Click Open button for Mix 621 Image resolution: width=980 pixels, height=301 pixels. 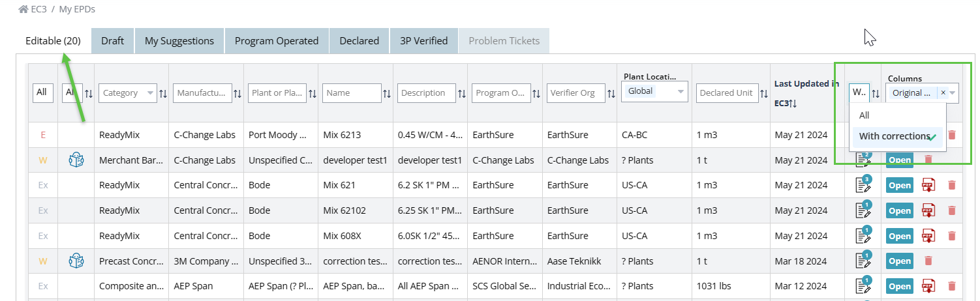(x=899, y=186)
